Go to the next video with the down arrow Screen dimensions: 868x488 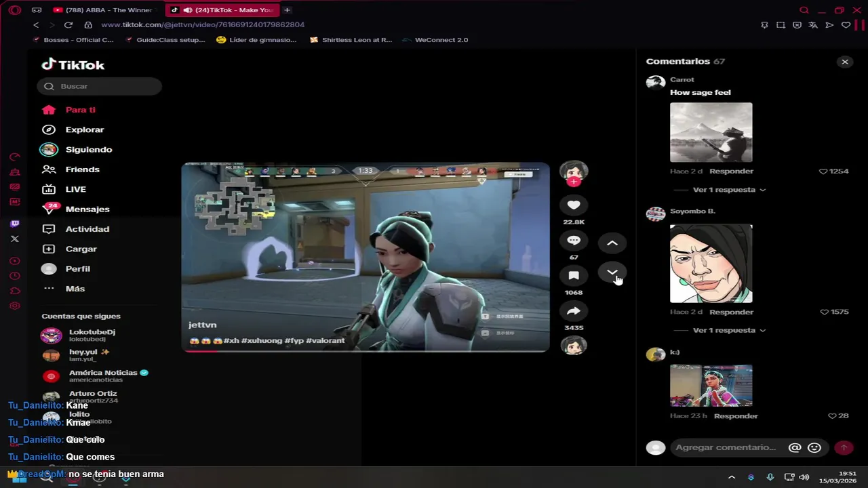click(x=612, y=272)
